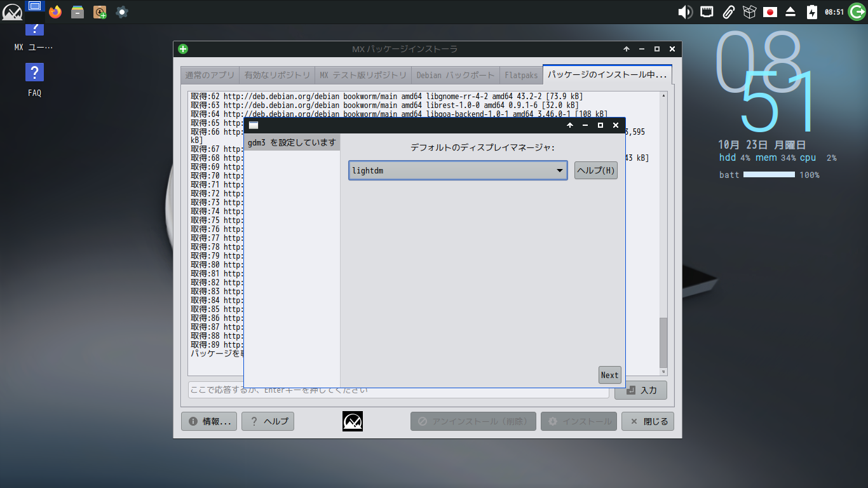The image size is (868, 488).
Task: Click the ヘルプ(H) button in gdm3 dialog
Action: tap(596, 170)
